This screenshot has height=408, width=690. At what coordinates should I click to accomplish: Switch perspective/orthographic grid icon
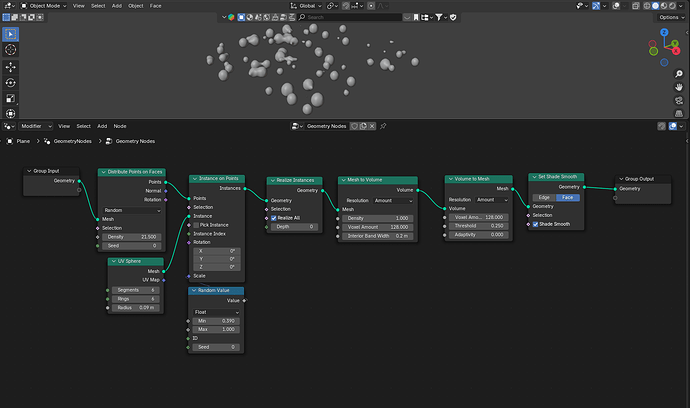tap(679, 113)
